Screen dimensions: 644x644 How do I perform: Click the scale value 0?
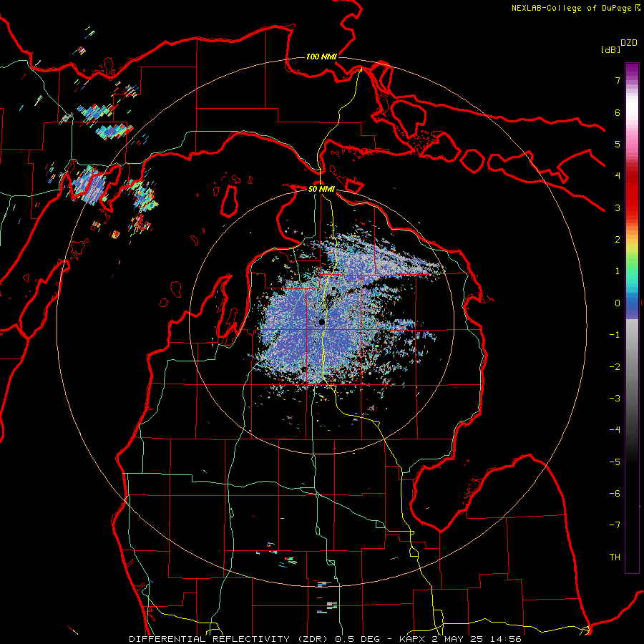(x=618, y=303)
